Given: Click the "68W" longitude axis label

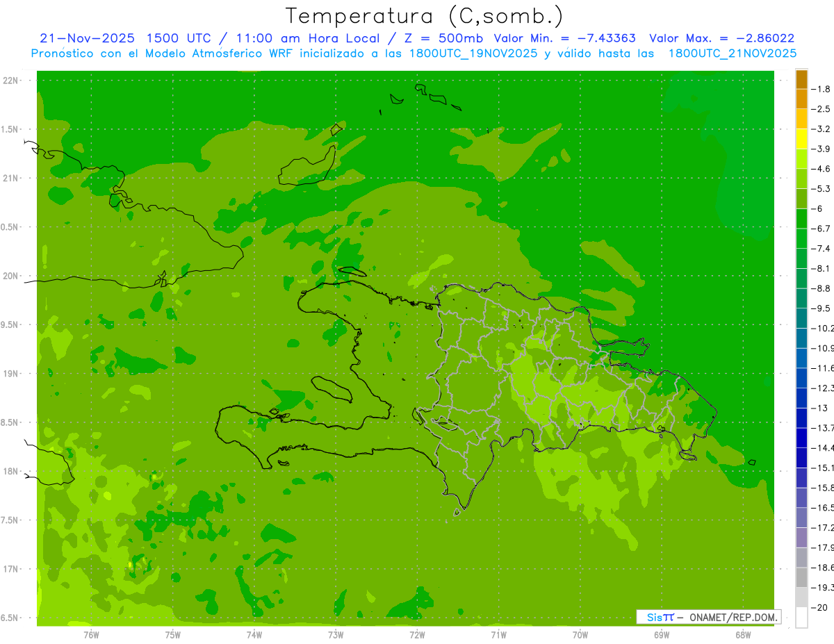Looking at the screenshot, I should (743, 635).
